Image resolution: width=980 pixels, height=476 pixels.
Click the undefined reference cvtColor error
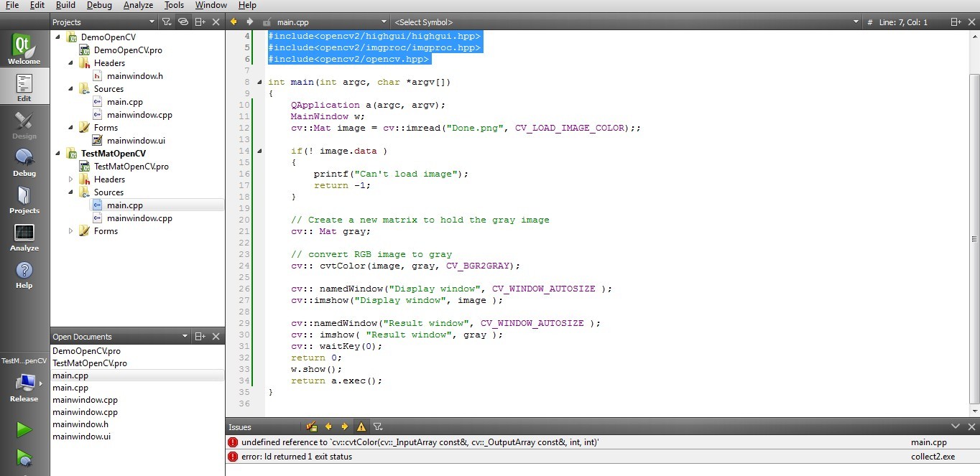[x=420, y=443]
